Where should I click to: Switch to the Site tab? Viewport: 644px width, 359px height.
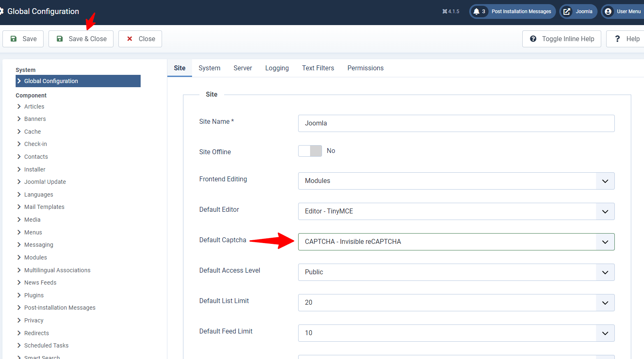[180, 68]
